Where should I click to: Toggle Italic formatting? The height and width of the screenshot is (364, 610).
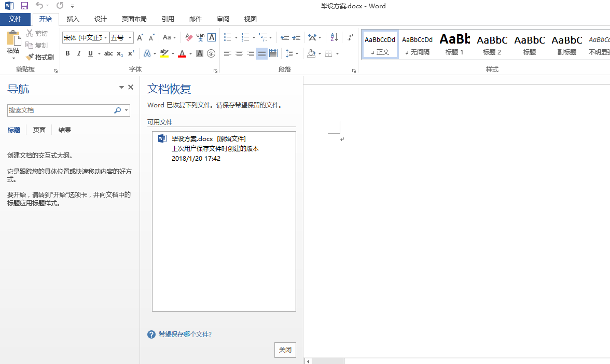pyautogui.click(x=79, y=53)
